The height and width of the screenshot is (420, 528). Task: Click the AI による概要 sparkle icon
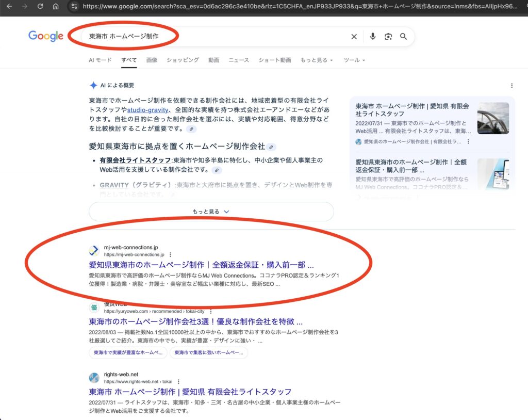click(93, 85)
